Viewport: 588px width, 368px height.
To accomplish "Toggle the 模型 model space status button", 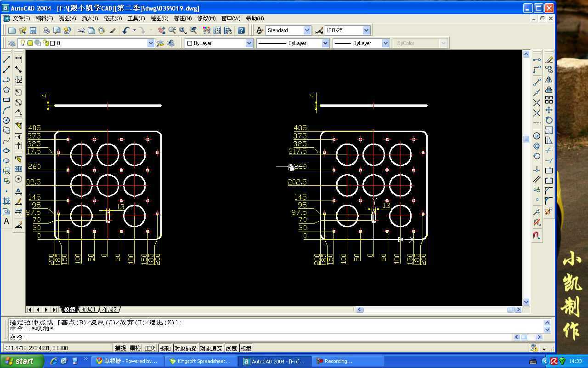I will 246,348.
